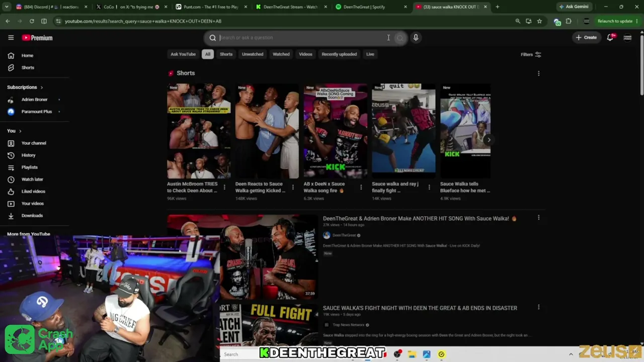Open options for AB x DeeN short
Viewport: 644px width, 362px height.
(361, 187)
